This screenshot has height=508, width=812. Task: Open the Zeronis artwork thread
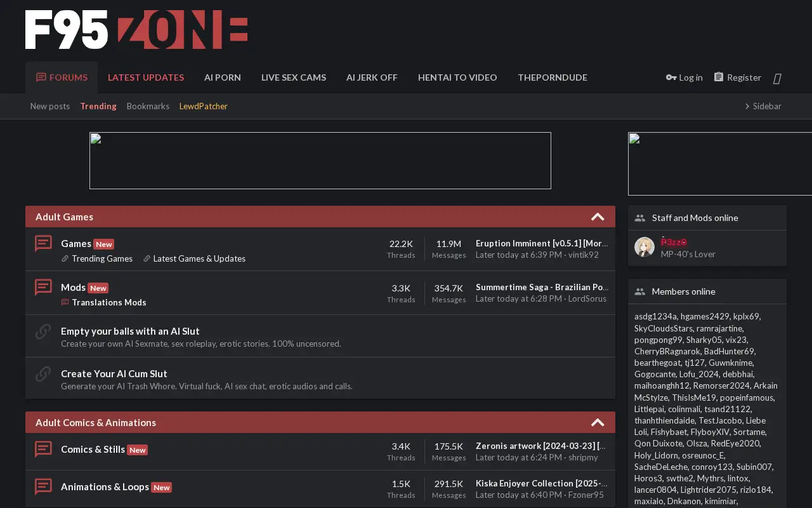click(540, 446)
